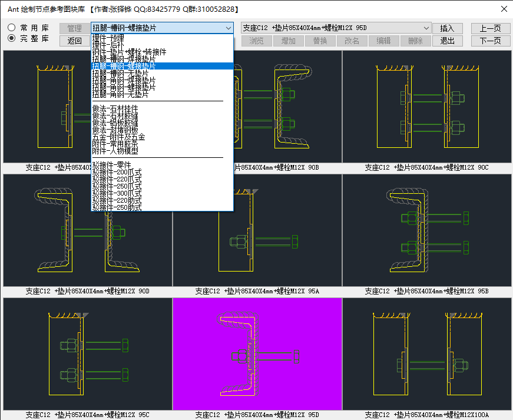Click the 返回 button
The image size is (513, 420).
[x=74, y=41]
